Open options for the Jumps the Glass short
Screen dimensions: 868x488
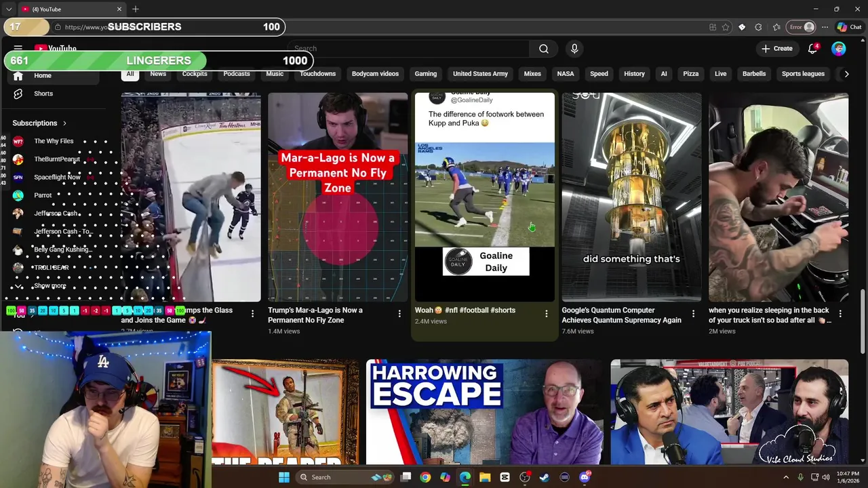coord(252,313)
